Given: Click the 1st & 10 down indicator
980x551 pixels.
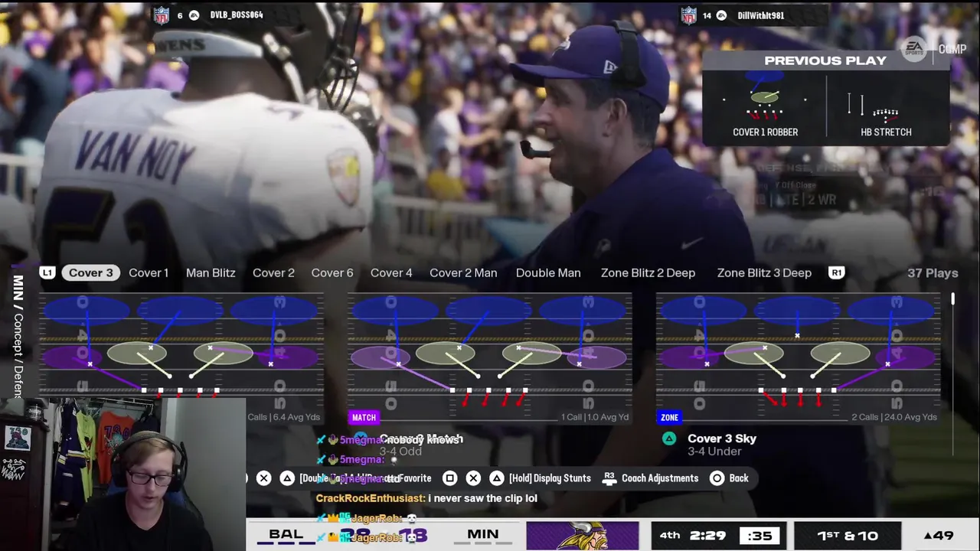Looking at the screenshot, I should tap(848, 536).
